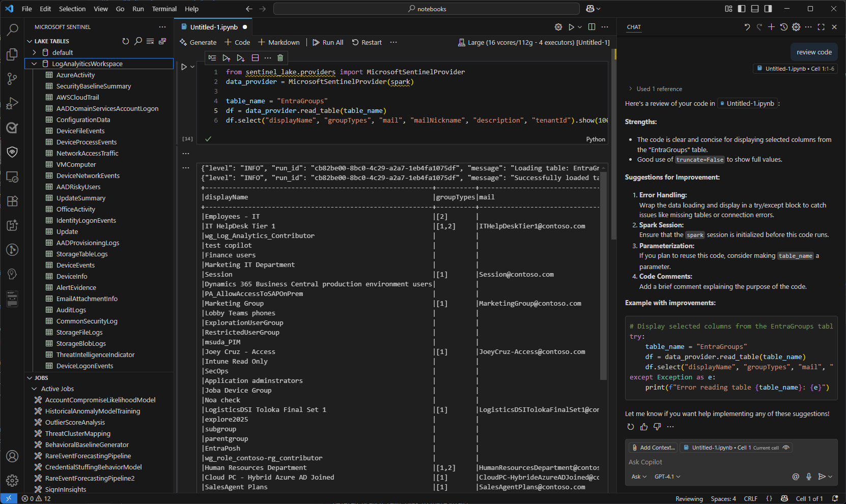Start a new chat with plus icon
Screen dimensions: 846x504
(771, 27)
